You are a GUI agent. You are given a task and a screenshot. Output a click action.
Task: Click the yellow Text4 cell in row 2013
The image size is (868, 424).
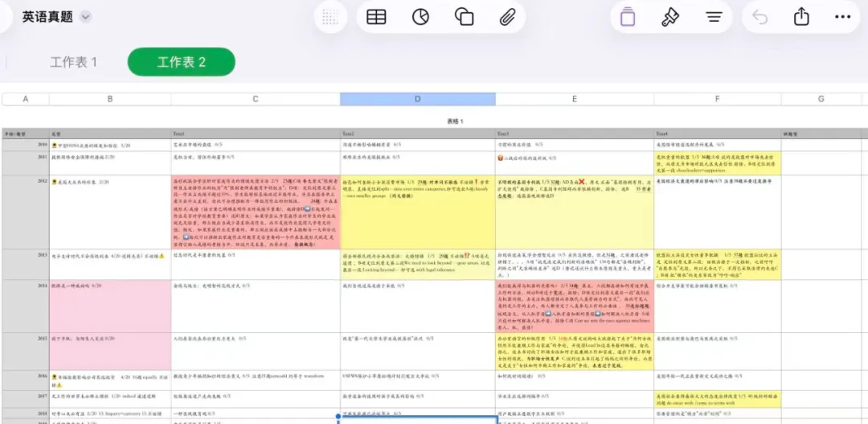[x=718, y=265]
